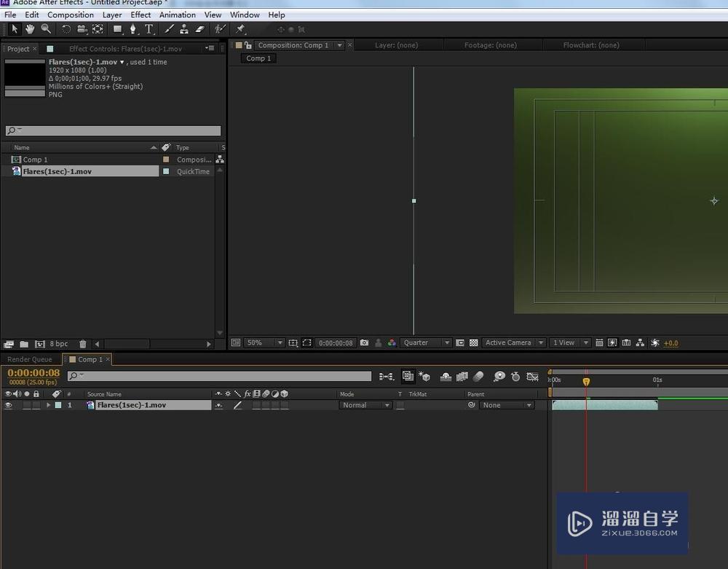Create a new folder in Project panel
The height and width of the screenshot is (569, 728).
coord(24,344)
